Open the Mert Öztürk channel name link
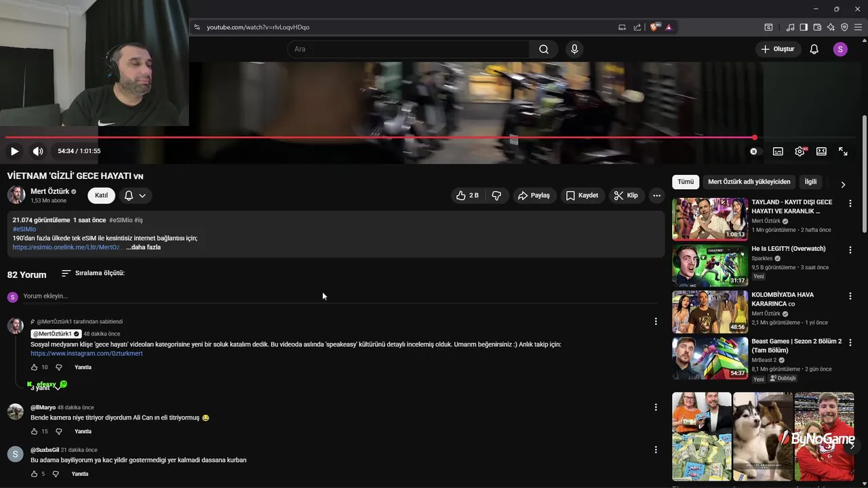The height and width of the screenshot is (488, 868). [50, 192]
